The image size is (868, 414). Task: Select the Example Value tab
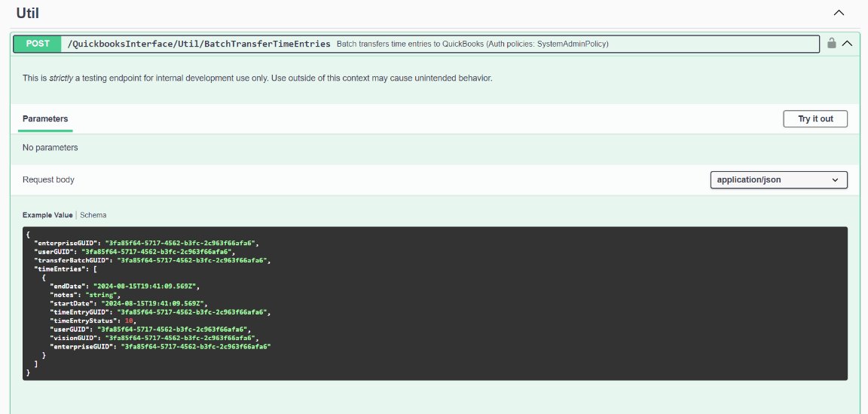pos(47,215)
